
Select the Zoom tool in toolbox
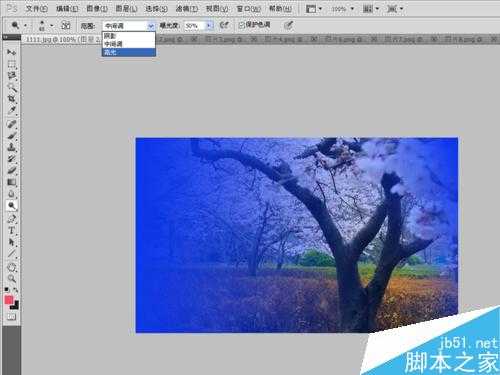[x=11, y=278]
